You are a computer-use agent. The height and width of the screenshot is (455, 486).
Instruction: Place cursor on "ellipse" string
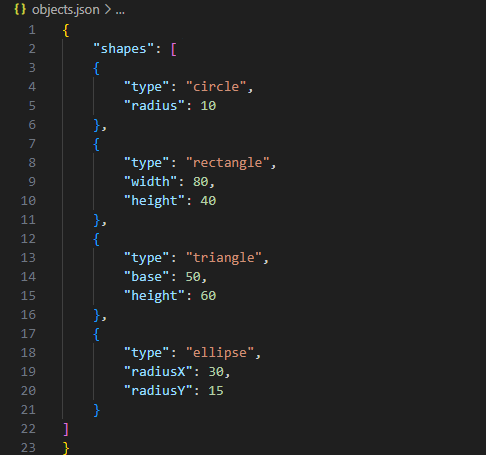click(x=220, y=353)
